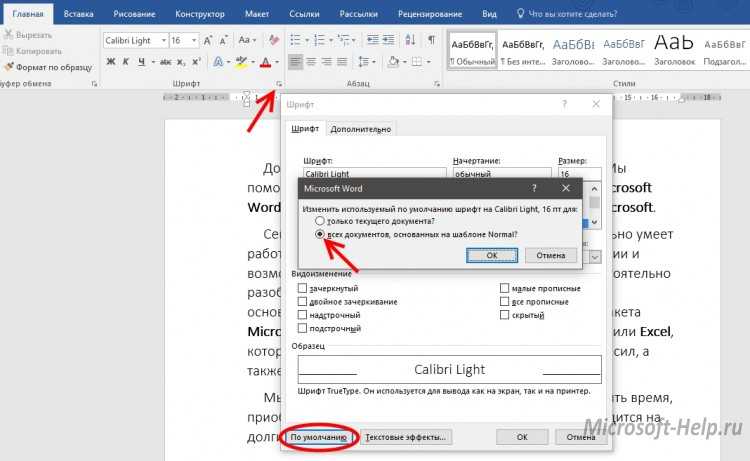Align text to the left
The image size is (750, 461).
click(x=296, y=62)
